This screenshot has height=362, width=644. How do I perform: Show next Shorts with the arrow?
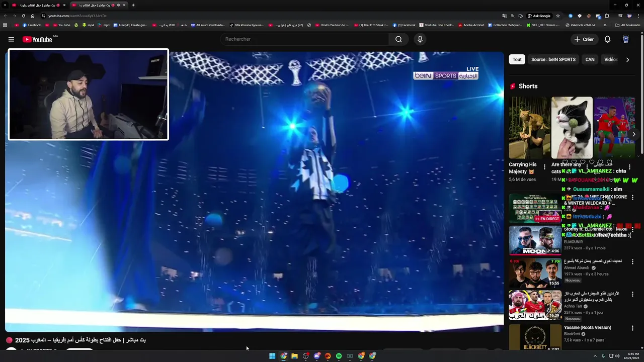(634, 134)
